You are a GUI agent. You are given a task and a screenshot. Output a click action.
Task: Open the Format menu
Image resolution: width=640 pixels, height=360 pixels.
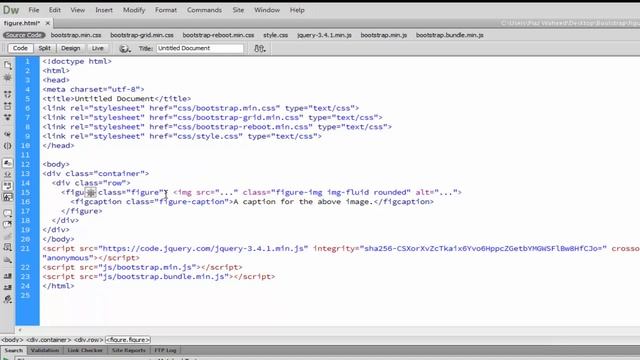166,10
